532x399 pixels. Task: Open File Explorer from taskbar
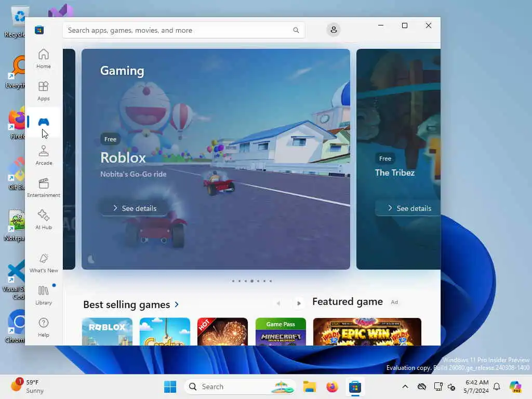coord(310,387)
